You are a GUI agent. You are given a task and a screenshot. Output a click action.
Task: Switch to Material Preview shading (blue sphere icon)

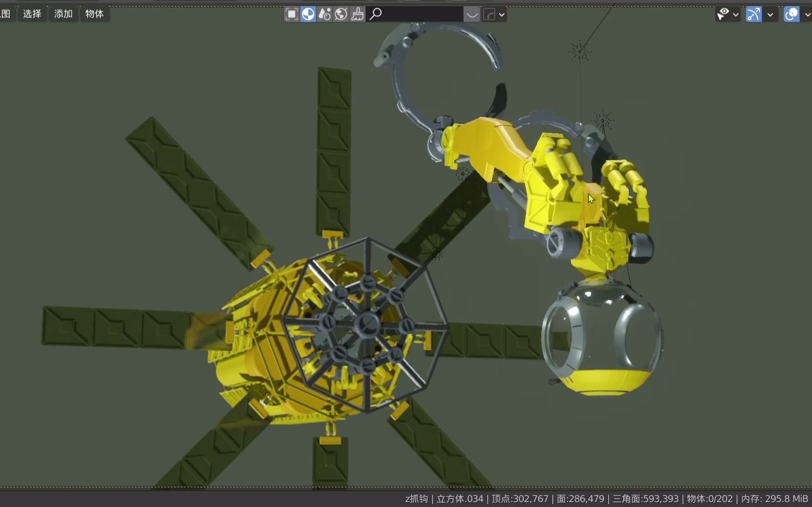pos(308,14)
